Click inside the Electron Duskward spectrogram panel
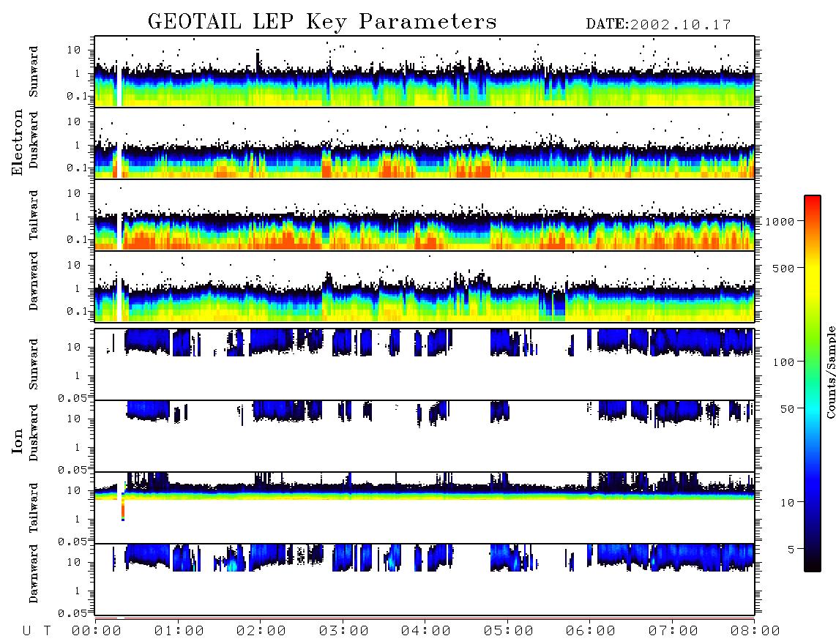Viewport: 836px width, 644px height. point(425,143)
